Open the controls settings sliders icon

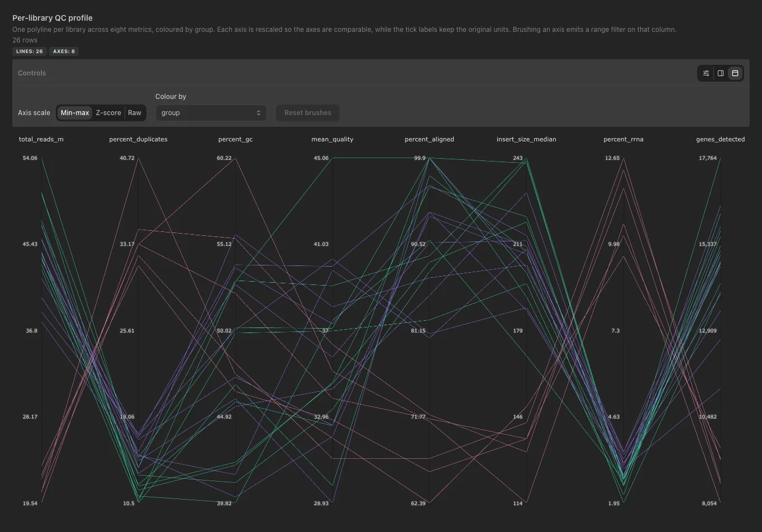[x=706, y=73]
